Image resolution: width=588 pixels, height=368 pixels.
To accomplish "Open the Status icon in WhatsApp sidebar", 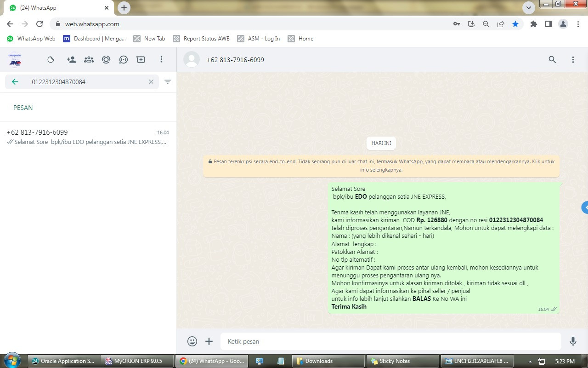I will pyautogui.click(x=51, y=60).
